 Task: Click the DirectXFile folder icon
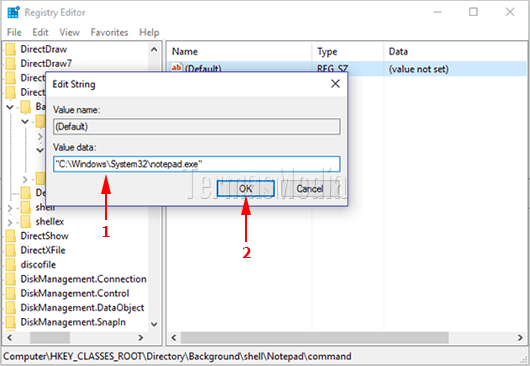pyautogui.click(x=10, y=250)
